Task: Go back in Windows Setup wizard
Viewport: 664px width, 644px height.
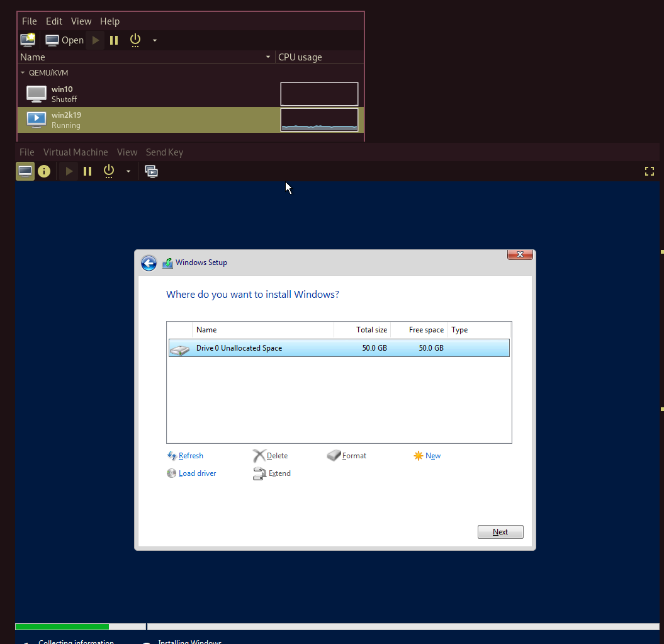Action: (149, 263)
